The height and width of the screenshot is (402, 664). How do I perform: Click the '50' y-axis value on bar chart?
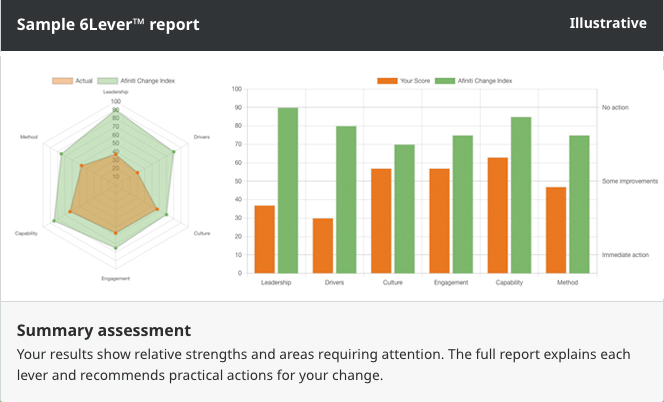coord(238,181)
